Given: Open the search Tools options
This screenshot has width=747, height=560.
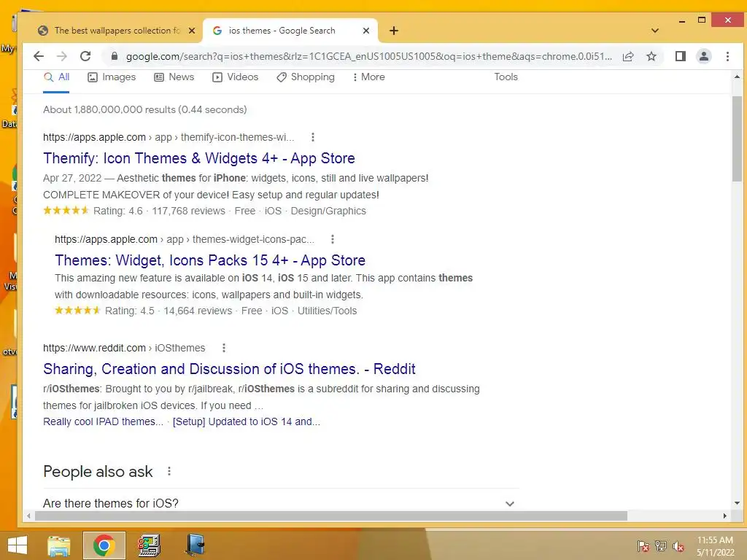Looking at the screenshot, I should tap(506, 77).
